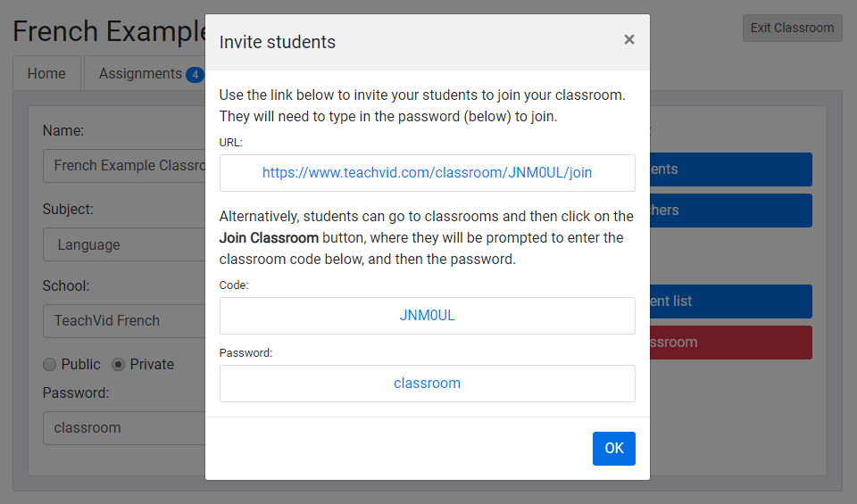Image resolution: width=857 pixels, height=504 pixels.
Task: Expand the Subject dropdown showing Language
Action: click(x=125, y=244)
